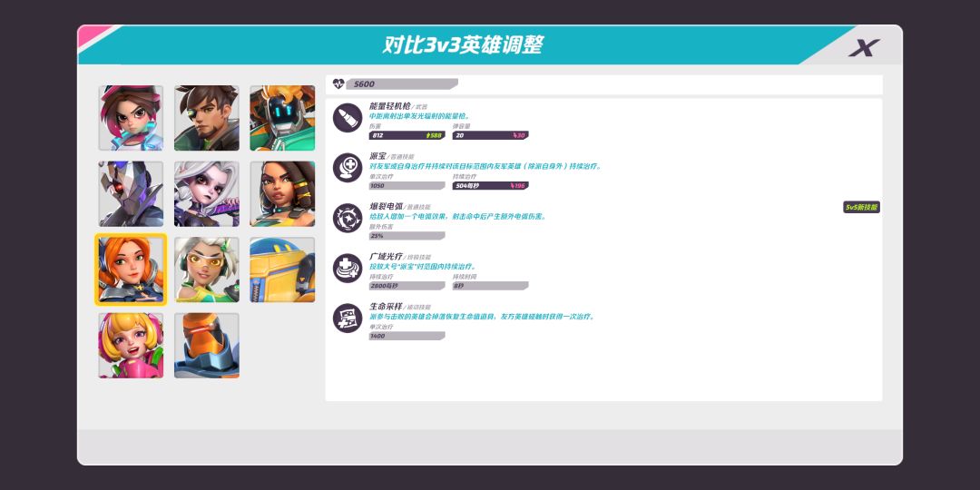This screenshot has width=980, height=490.
Task: Click the description starting 对友军或自身治疗
Action: (485, 166)
